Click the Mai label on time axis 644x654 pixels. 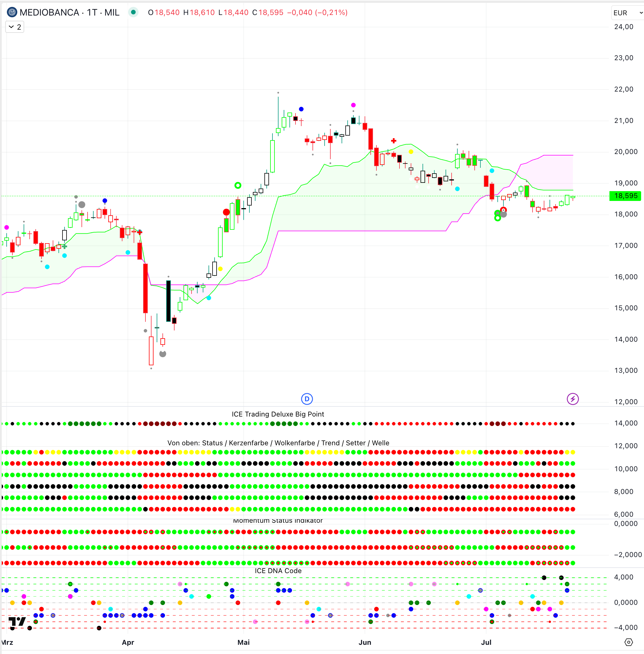[243, 642]
